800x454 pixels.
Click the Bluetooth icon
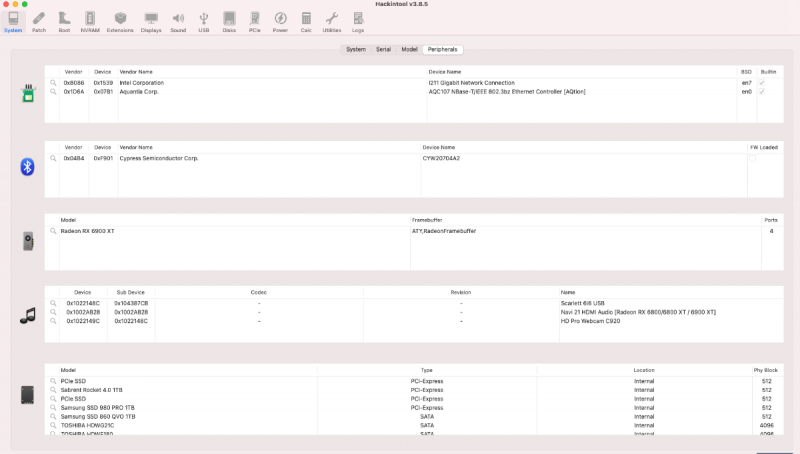click(28, 167)
